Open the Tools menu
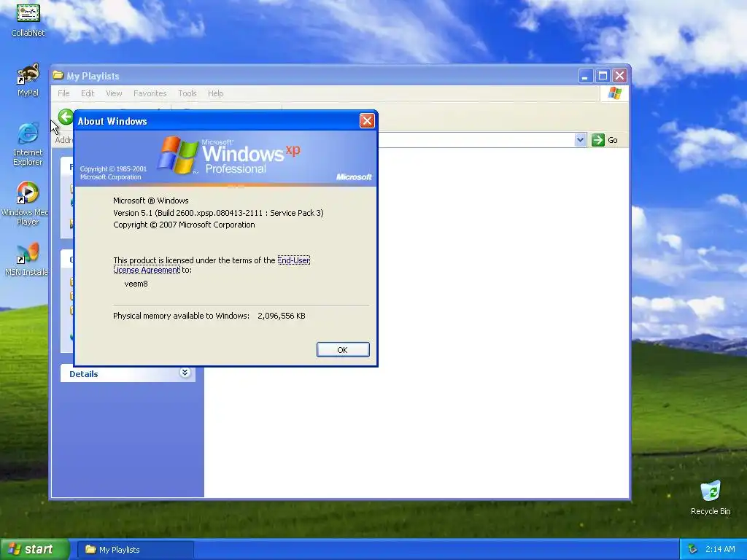This screenshot has width=747, height=560. pyautogui.click(x=187, y=93)
